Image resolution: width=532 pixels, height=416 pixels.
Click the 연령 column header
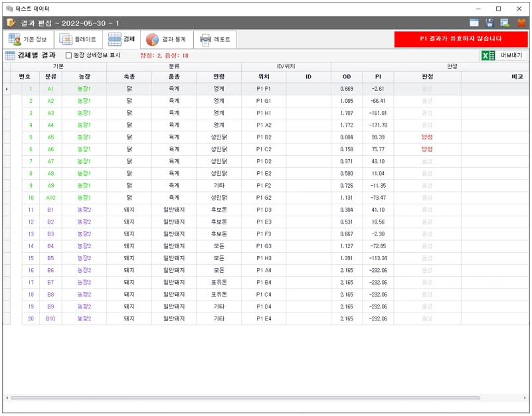[x=219, y=76]
